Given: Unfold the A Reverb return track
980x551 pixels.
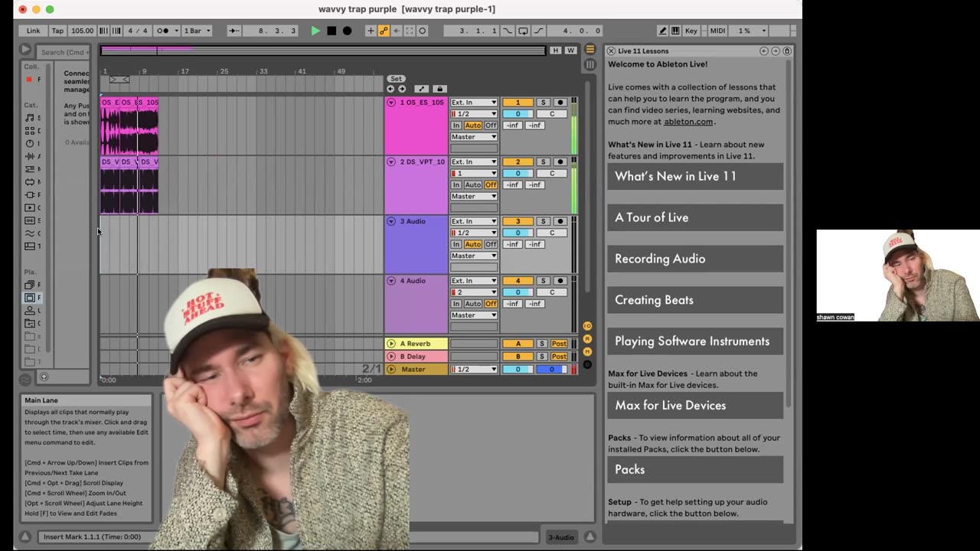Looking at the screenshot, I should point(391,344).
